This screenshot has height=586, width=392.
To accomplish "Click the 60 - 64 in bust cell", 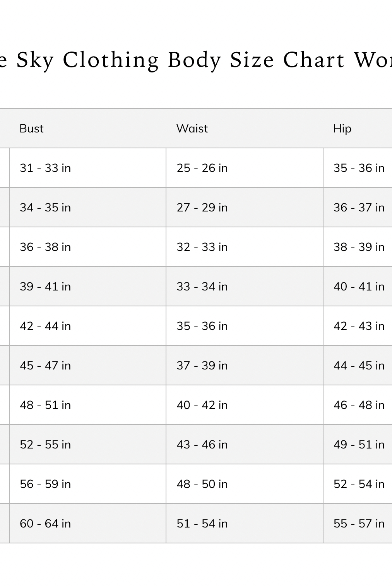I will [45, 524].
